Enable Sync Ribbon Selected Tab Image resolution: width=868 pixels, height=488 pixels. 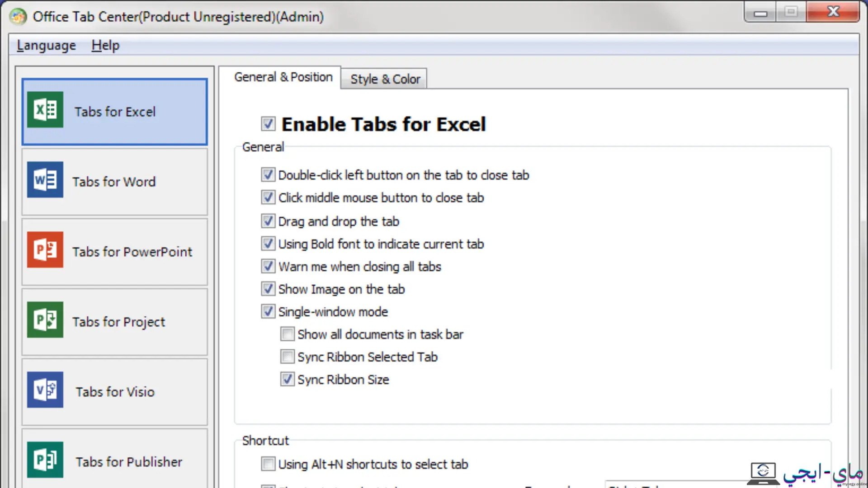coord(288,357)
